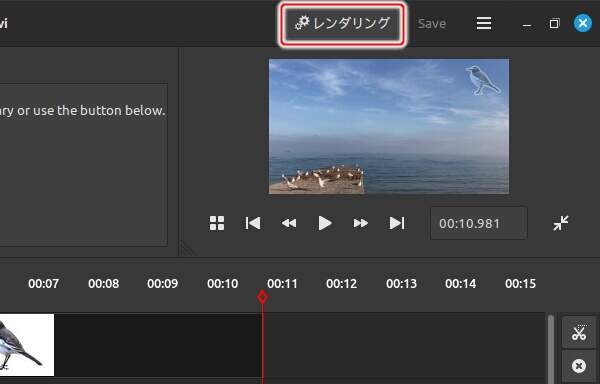Screen dimensions: 600x384
Task: Open the hamburger main menu
Action: click(x=484, y=24)
